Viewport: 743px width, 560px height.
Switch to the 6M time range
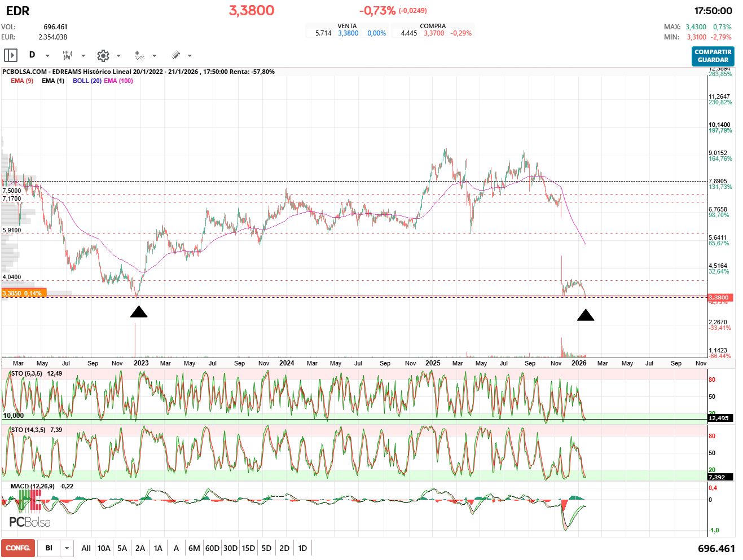click(x=194, y=548)
